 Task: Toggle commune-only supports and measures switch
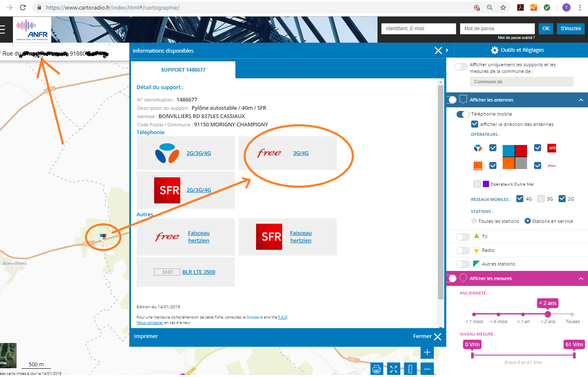pos(461,67)
